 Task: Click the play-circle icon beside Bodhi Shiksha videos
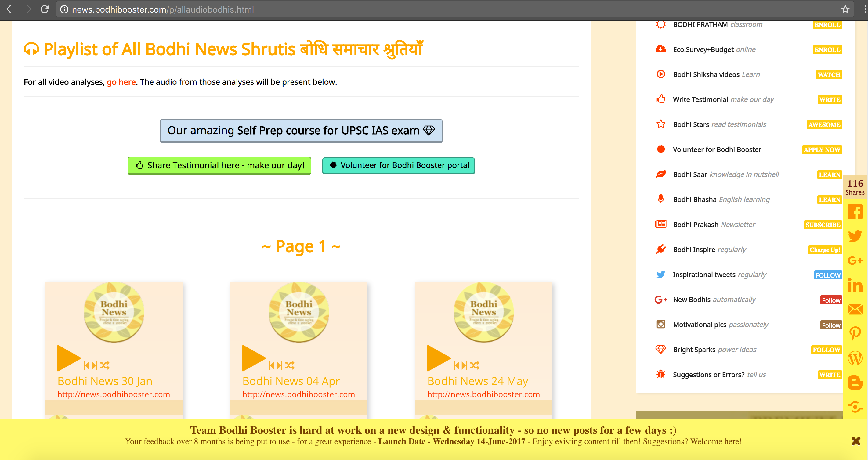pos(661,74)
